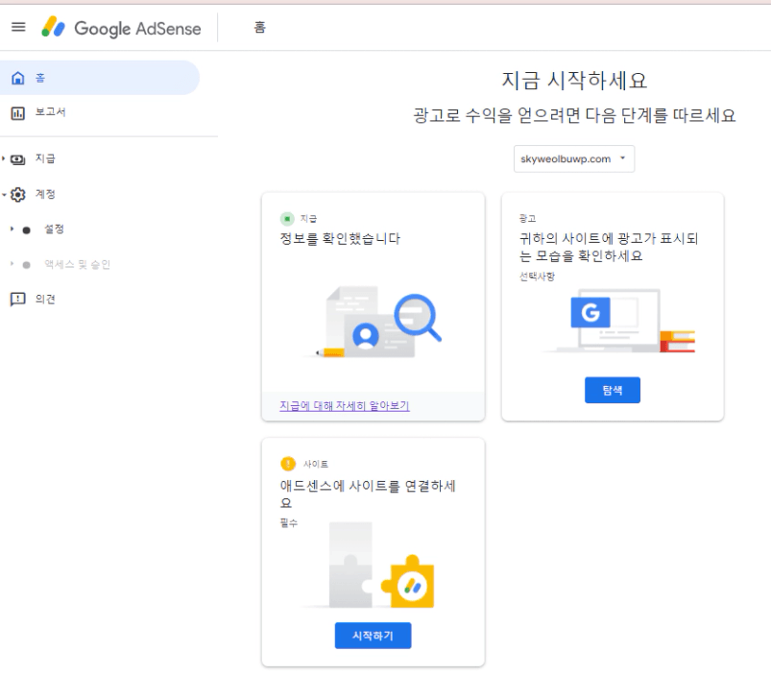771x700 pixels.
Task: Select 보고서 in the sidebar menu
Action: (x=50, y=112)
